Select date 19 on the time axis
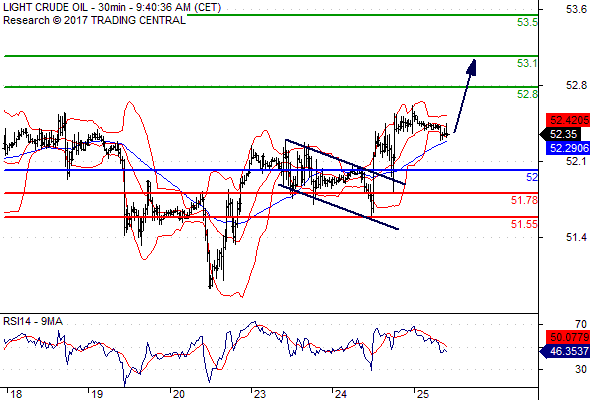The height and width of the screenshot is (400, 590). [97, 394]
